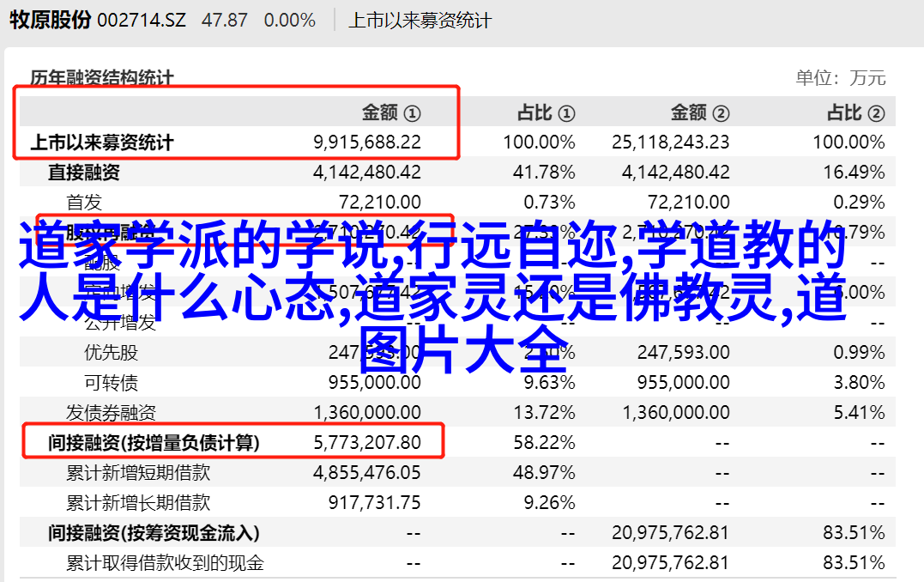
Task: Select the 可转债 row label
Action: tap(111, 383)
